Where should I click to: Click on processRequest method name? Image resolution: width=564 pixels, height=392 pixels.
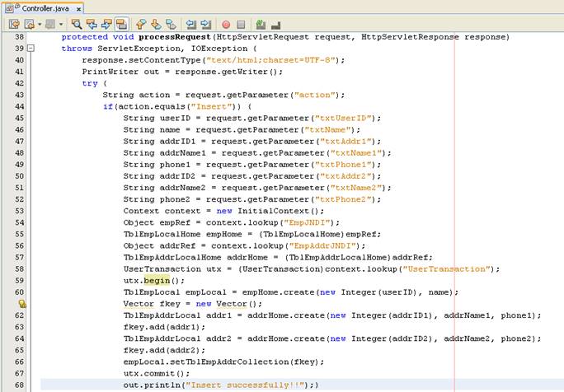pyautogui.click(x=175, y=37)
